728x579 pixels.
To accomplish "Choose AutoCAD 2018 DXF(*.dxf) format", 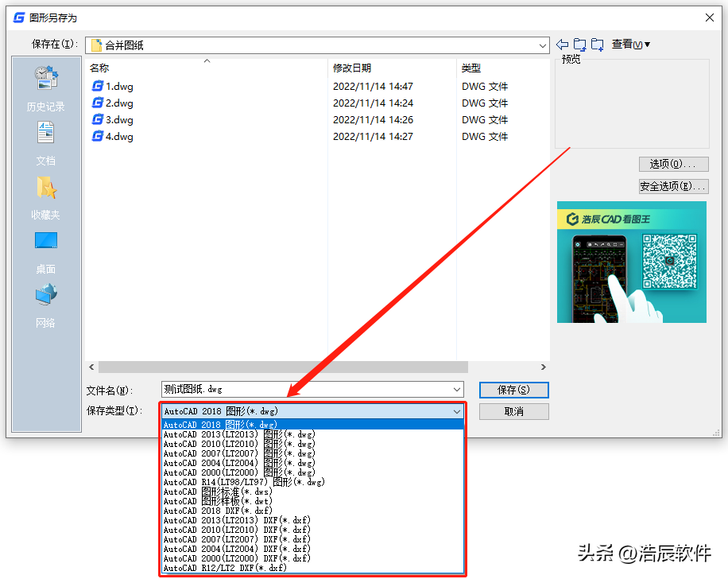I will tap(313, 511).
